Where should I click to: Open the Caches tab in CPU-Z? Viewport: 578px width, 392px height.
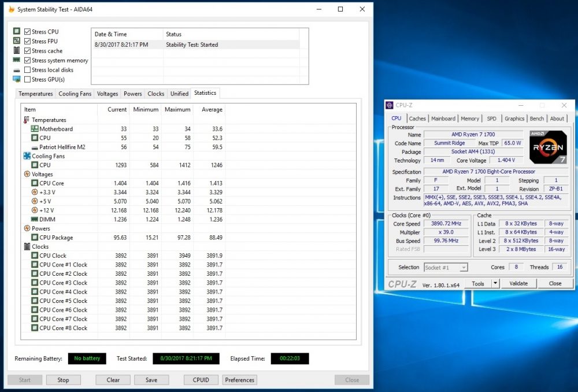(x=417, y=119)
